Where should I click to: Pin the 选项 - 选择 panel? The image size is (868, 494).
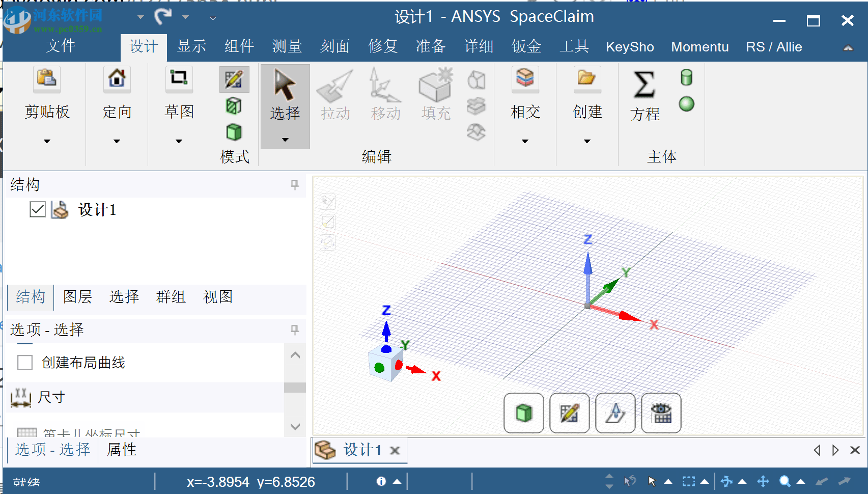tap(295, 330)
